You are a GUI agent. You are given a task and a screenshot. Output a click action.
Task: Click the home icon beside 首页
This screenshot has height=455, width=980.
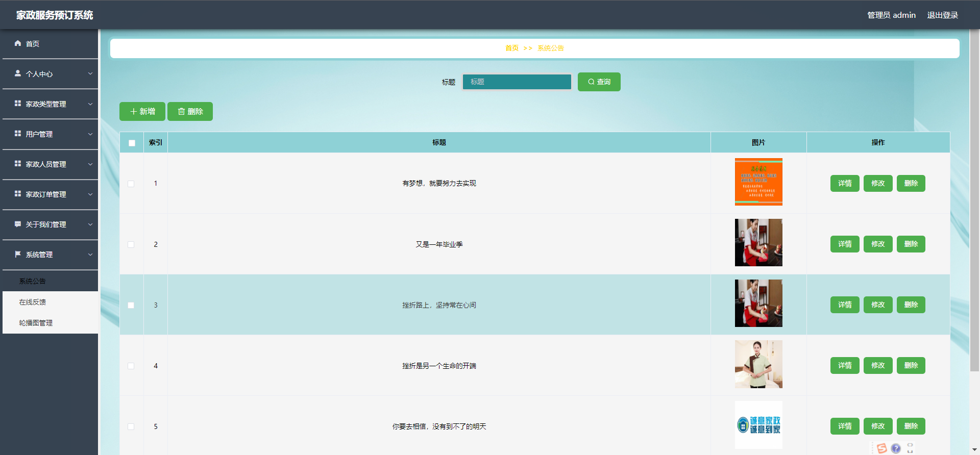point(18,43)
